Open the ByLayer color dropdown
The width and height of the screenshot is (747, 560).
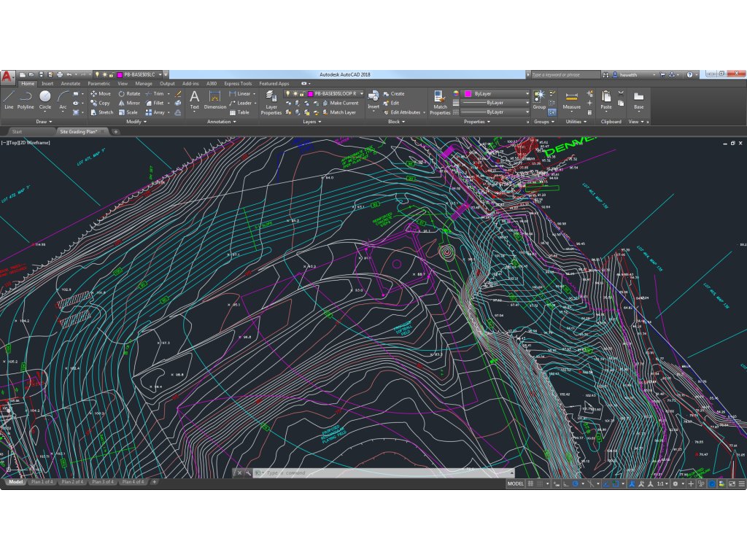tap(526, 94)
